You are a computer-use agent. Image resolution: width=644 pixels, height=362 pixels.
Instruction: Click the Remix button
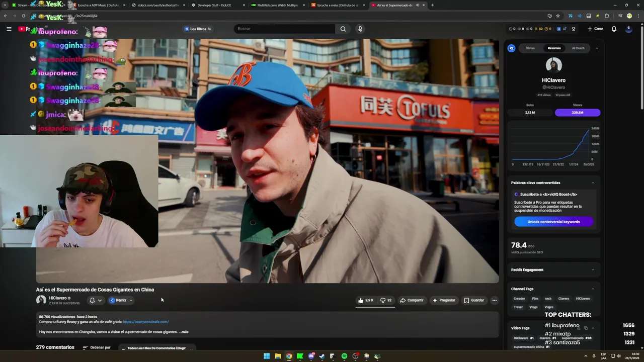pyautogui.click(x=118, y=300)
